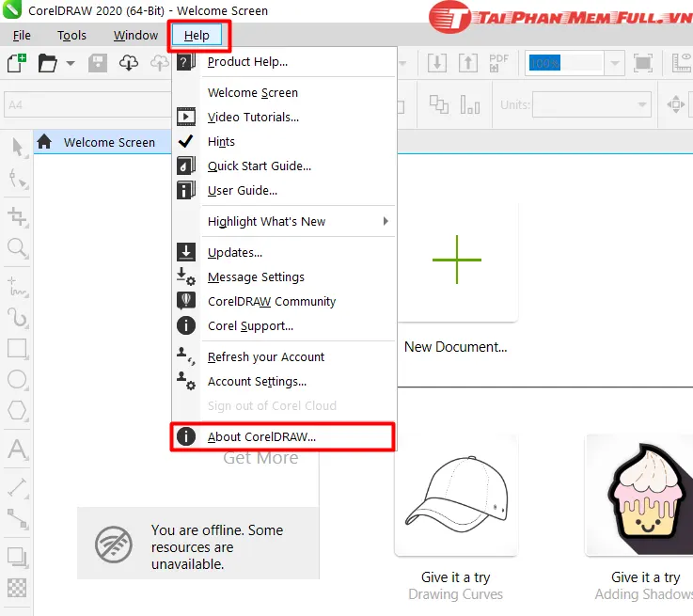Open Video Tutorials from Help menu
Viewport: 693px width, 616px height.
284,118
